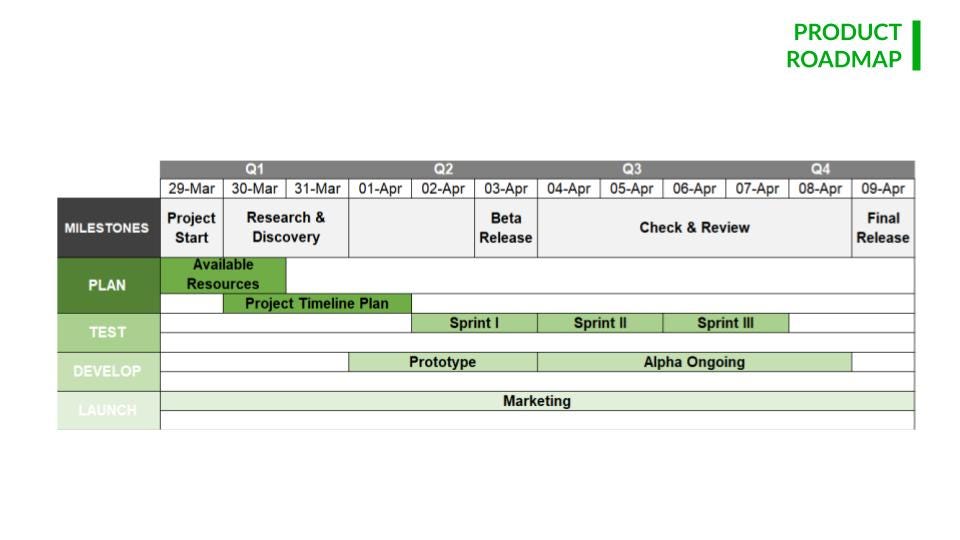Viewport: 960px width, 540px height.
Task: Select the Sprint III bar
Action: click(x=726, y=323)
